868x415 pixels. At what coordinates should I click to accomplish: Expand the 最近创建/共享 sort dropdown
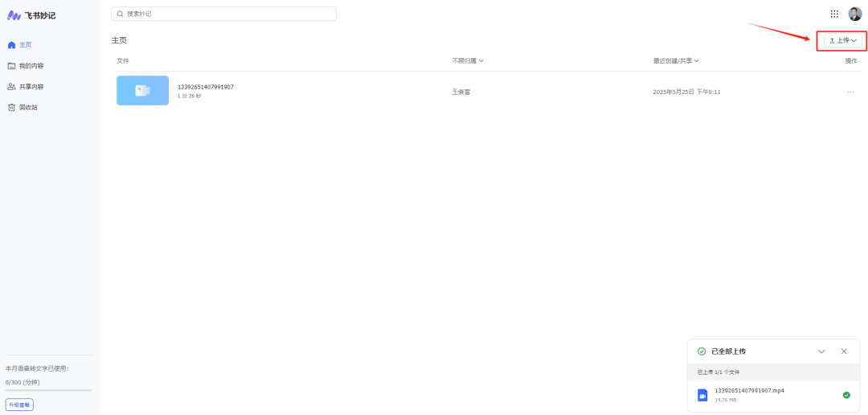click(676, 61)
